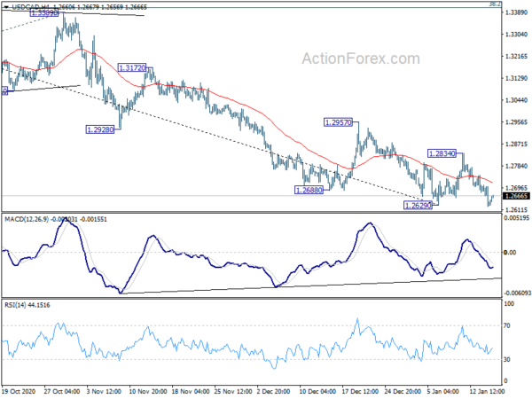Image resolution: width=532 pixels, height=399 pixels.
Task: Click the RSI(14) indicator label
Action: point(14,305)
